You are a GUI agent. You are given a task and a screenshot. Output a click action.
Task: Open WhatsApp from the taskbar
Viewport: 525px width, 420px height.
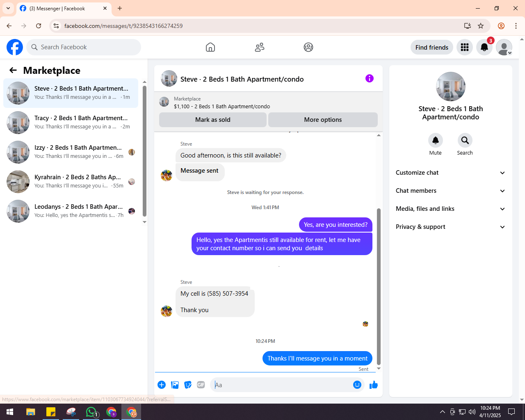coord(91,412)
